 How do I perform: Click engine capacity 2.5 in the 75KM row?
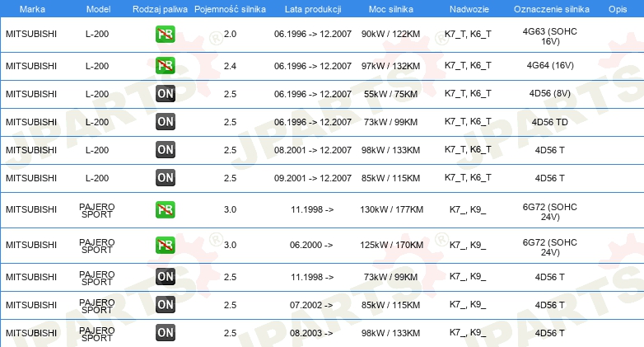point(230,94)
